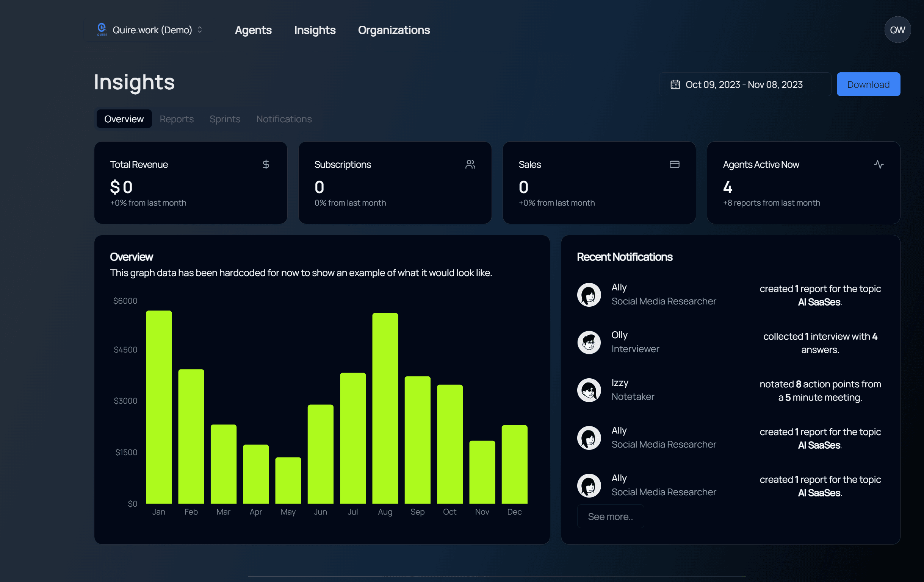Click Izzy the Notetaker's avatar
Viewport: 924px width, 582px height.
point(589,390)
